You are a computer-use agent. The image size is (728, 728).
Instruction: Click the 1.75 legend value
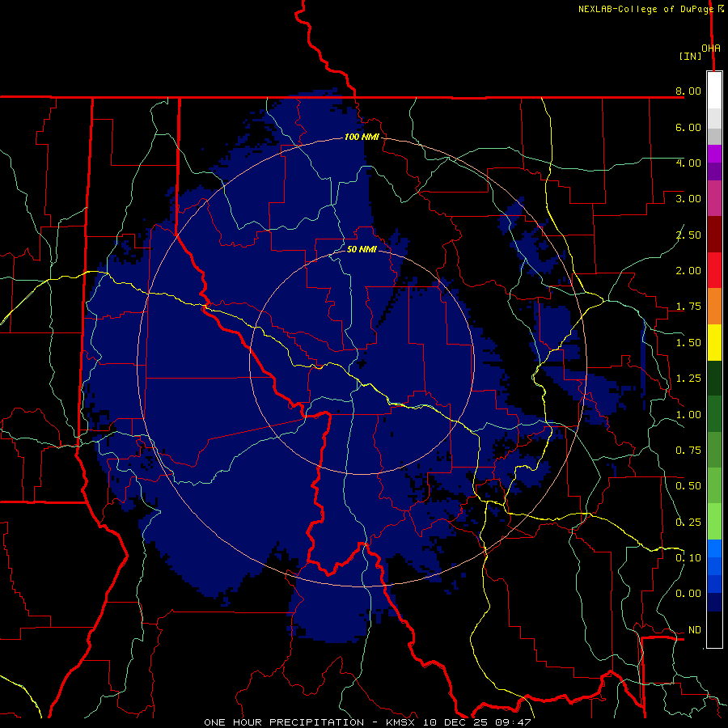(688, 307)
